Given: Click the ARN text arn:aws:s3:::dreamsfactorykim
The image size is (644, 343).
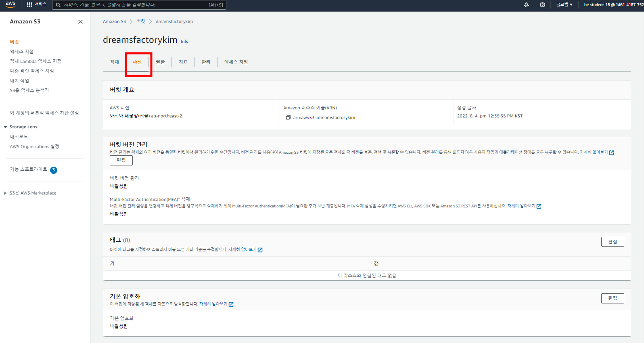Looking at the screenshot, I should (x=324, y=118).
